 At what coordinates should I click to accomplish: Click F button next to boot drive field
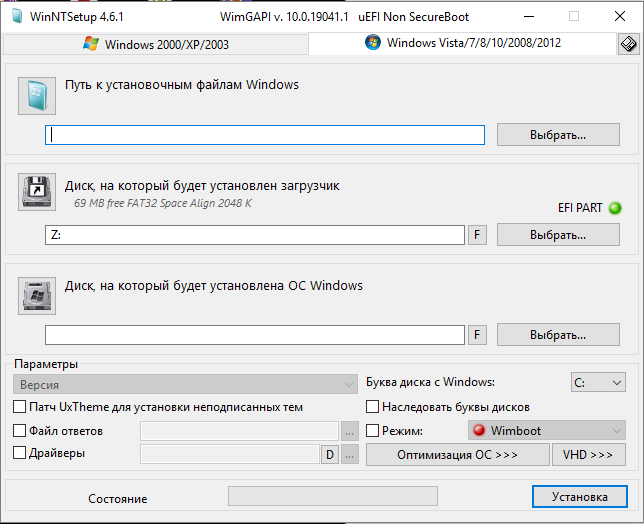point(477,235)
